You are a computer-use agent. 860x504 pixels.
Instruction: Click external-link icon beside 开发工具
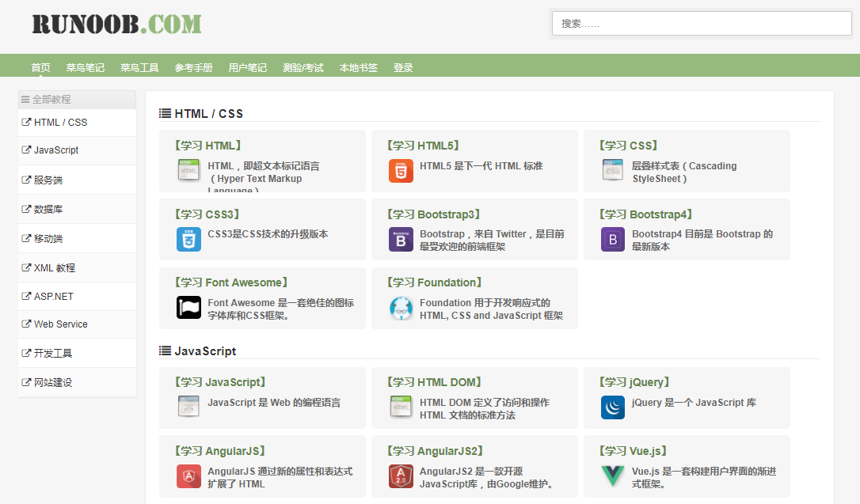[26, 353]
